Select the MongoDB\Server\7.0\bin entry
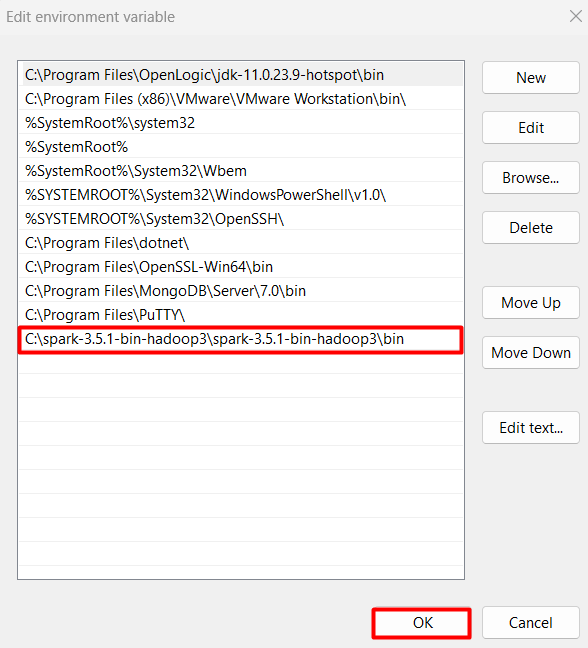 (x=241, y=291)
